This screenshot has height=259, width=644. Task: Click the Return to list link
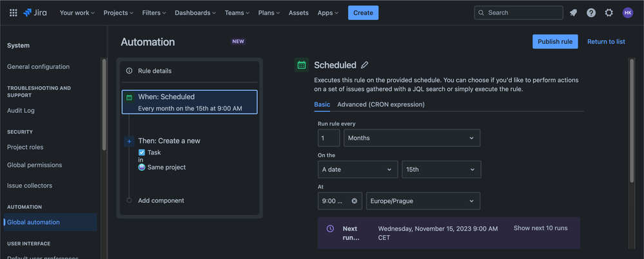tap(606, 41)
